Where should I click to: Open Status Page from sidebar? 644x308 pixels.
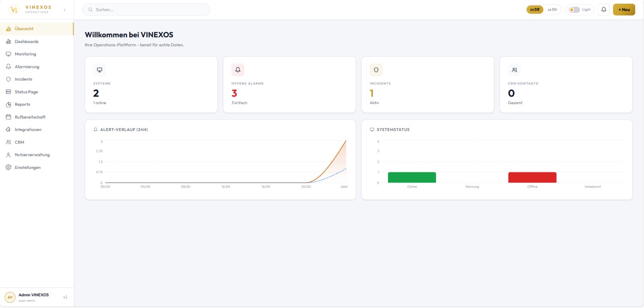(37, 92)
